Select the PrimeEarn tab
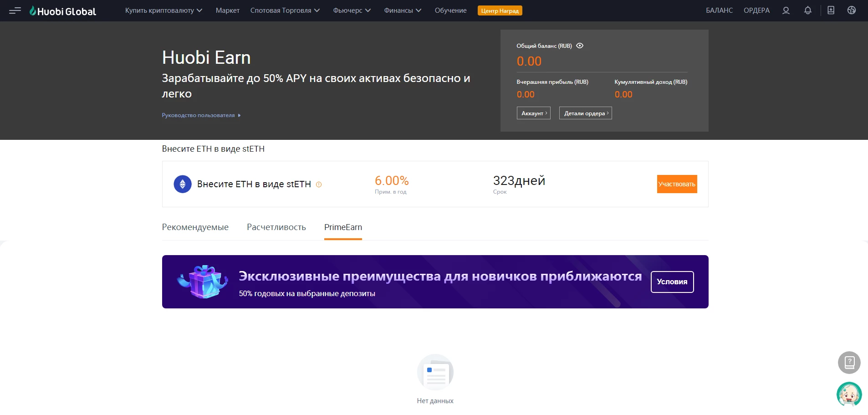Screen dimensions: 868x415 pos(343,227)
